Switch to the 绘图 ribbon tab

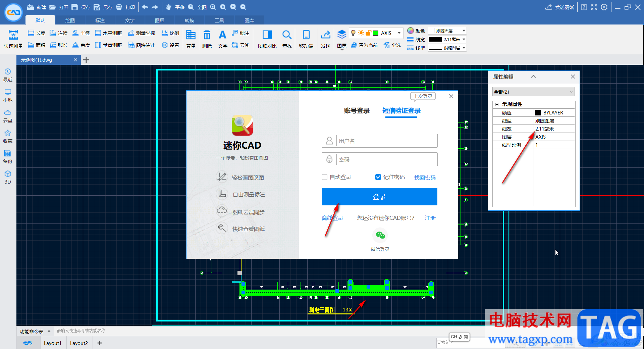coord(70,20)
